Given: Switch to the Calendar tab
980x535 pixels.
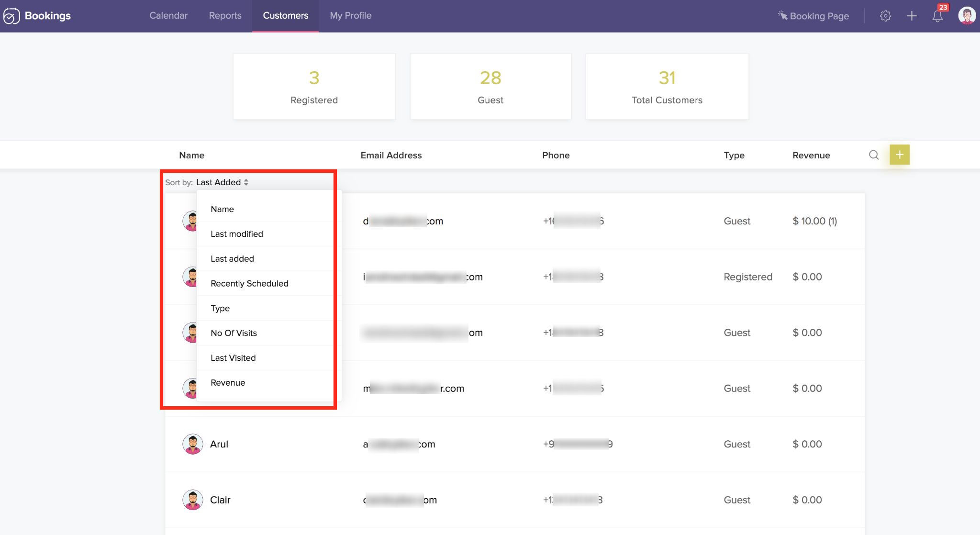Looking at the screenshot, I should (168, 15).
